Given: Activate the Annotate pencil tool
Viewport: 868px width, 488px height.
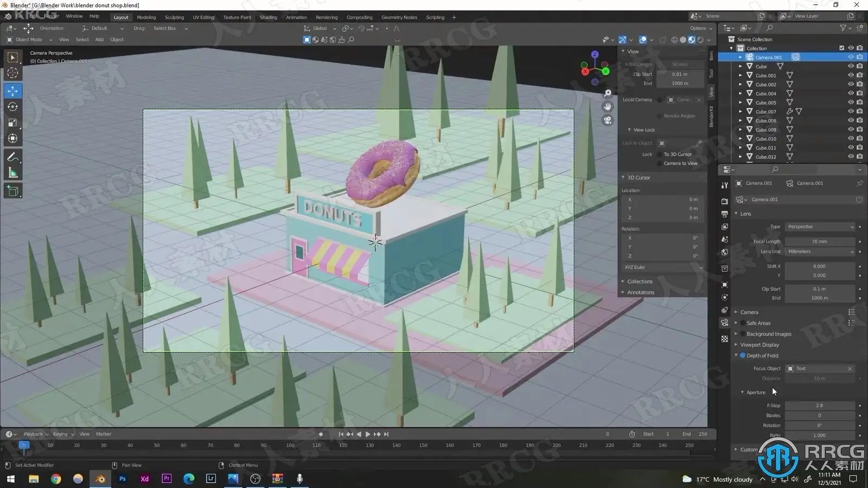Looking at the screenshot, I should tap(12, 157).
